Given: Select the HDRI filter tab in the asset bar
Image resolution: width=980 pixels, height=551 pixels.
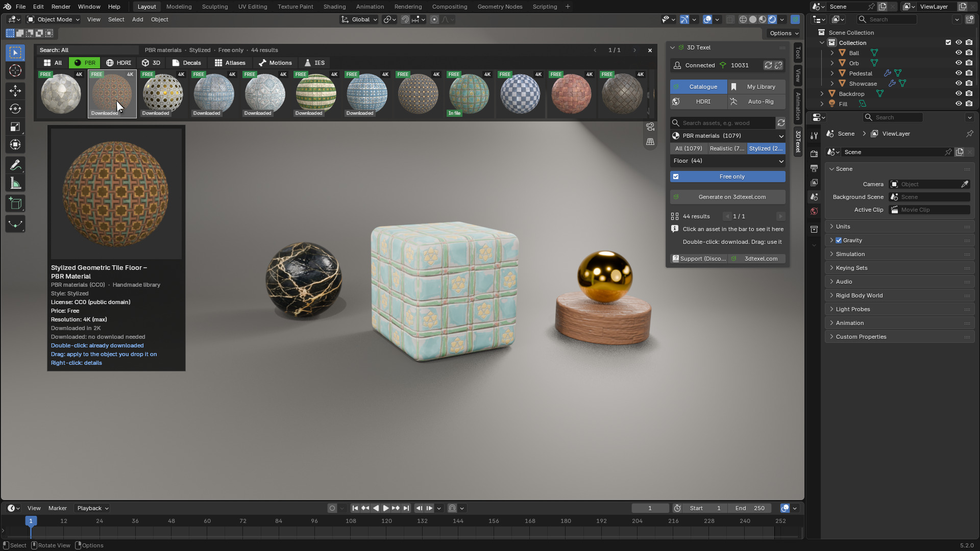Looking at the screenshot, I should click(118, 63).
